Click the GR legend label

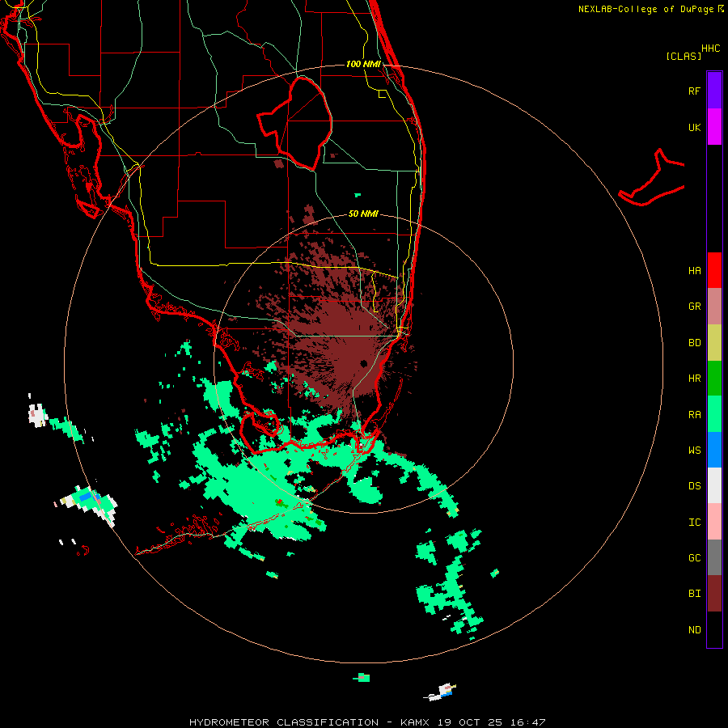pos(694,307)
